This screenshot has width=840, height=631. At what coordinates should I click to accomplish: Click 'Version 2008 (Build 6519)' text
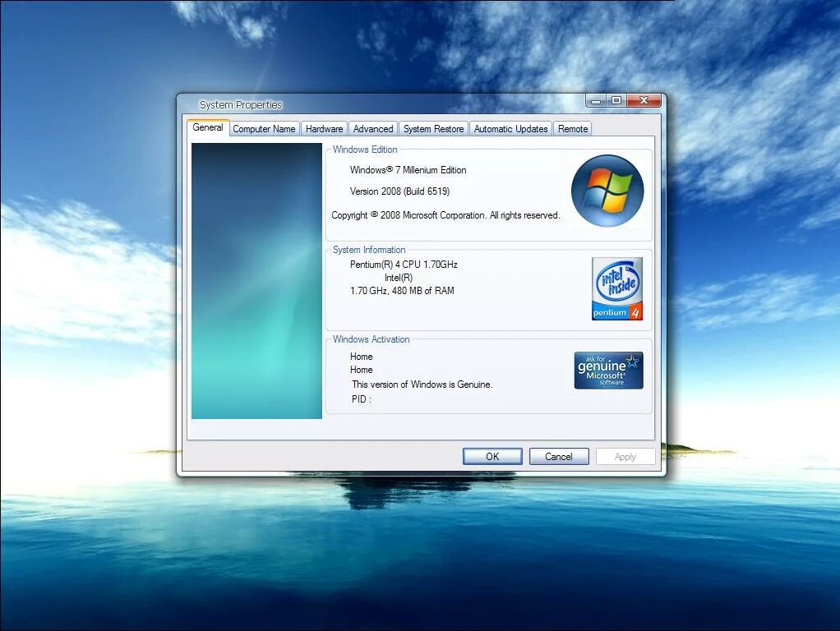[x=399, y=191]
